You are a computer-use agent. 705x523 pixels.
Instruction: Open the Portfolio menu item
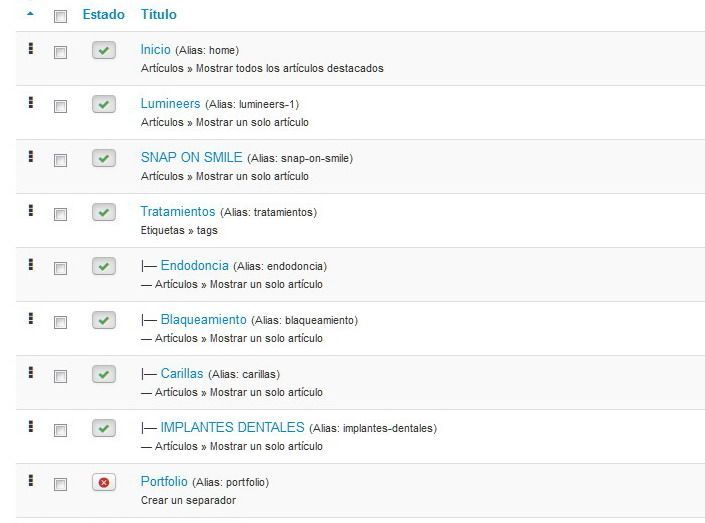[164, 481]
